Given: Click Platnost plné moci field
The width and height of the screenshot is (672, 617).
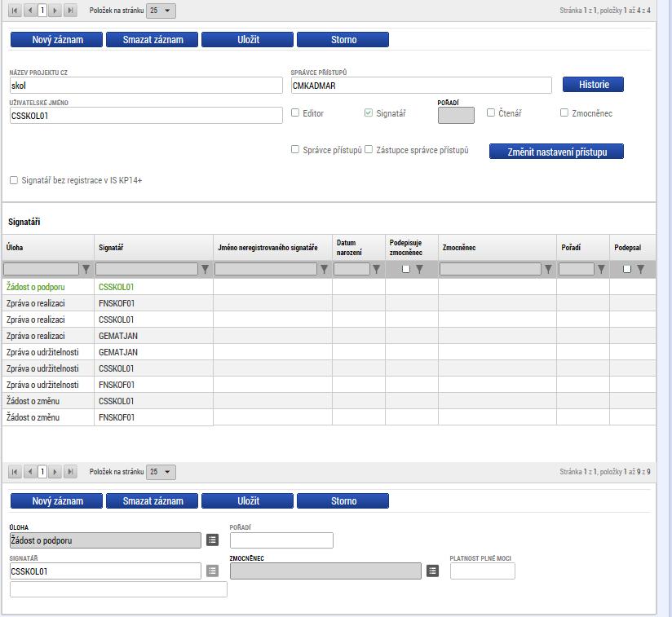Looking at the screenshot, I should (483, 571).
